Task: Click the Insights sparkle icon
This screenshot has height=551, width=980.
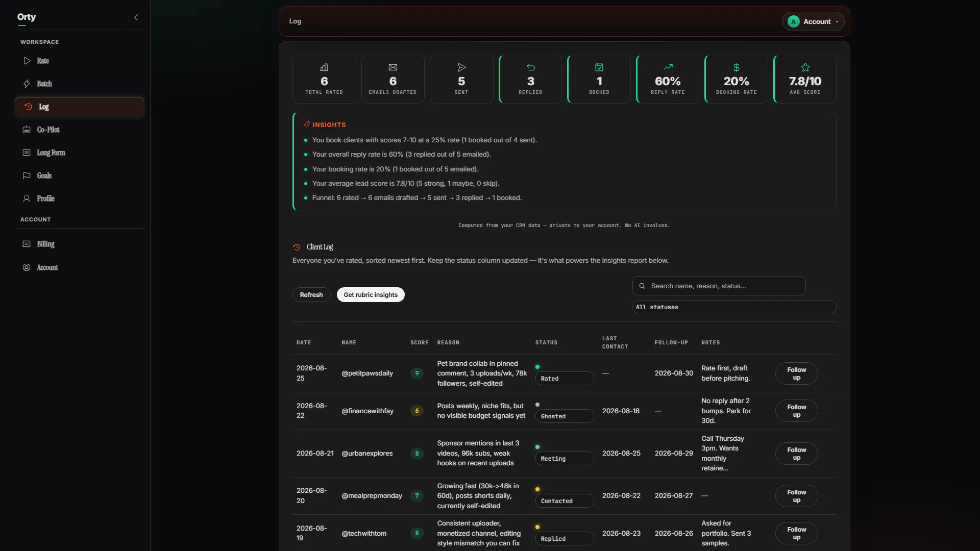Action: point(307,124)
